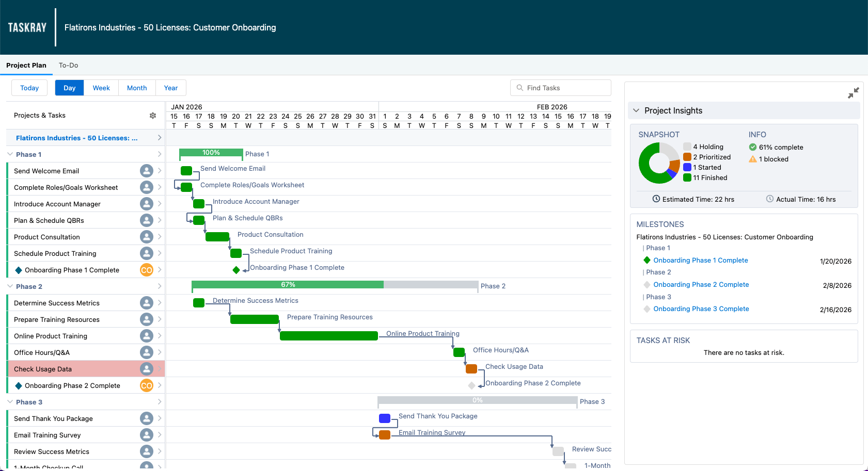Click the blue diamond icon on Onboarding Phase 1 Complete row
868x471 pixels.
(19, 270)
